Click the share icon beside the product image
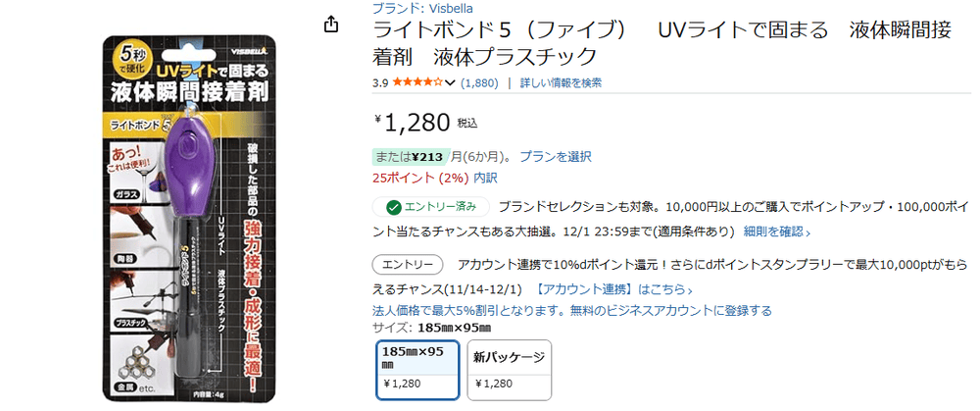The height and width of the screenshot is (411, 980). [332, 25]
